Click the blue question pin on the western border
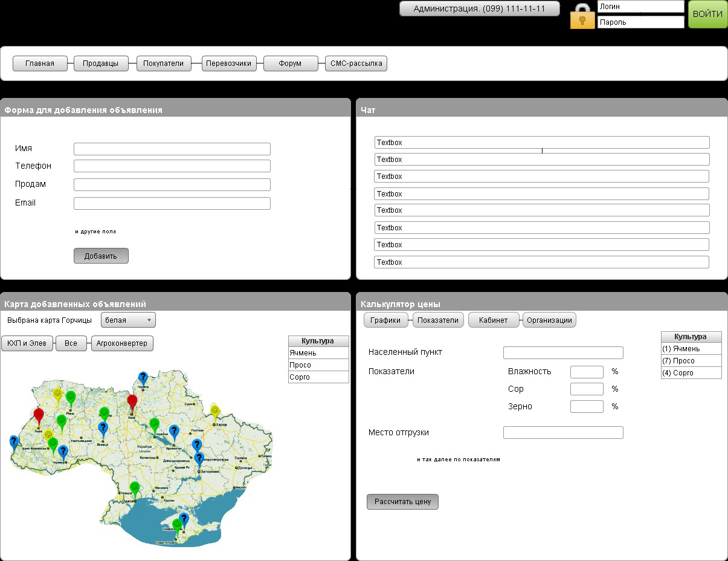This screenshot has height=561, width=728. click(14, 443)
